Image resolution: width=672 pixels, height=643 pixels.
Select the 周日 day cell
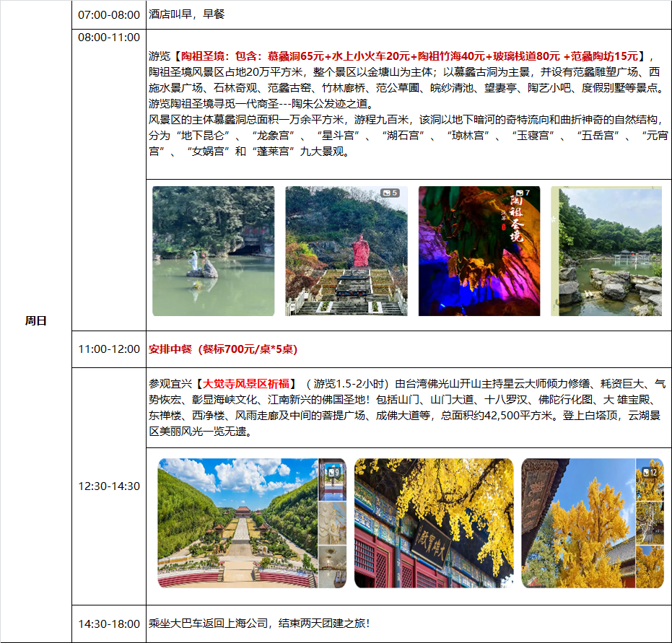pos(36,321)
